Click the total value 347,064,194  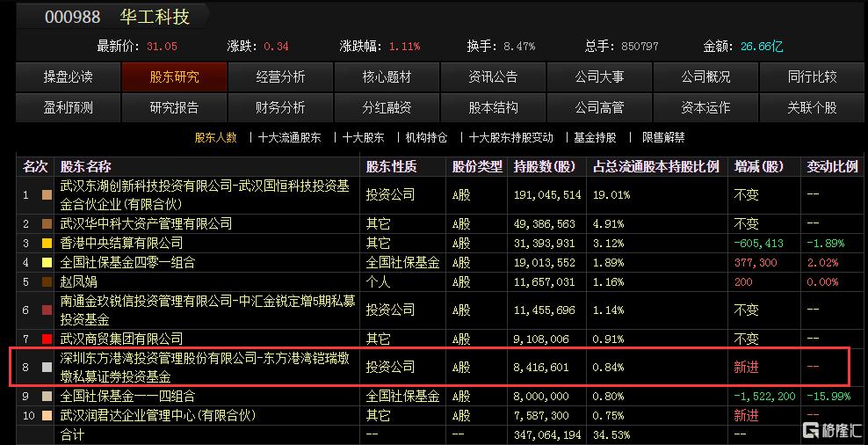546,435
